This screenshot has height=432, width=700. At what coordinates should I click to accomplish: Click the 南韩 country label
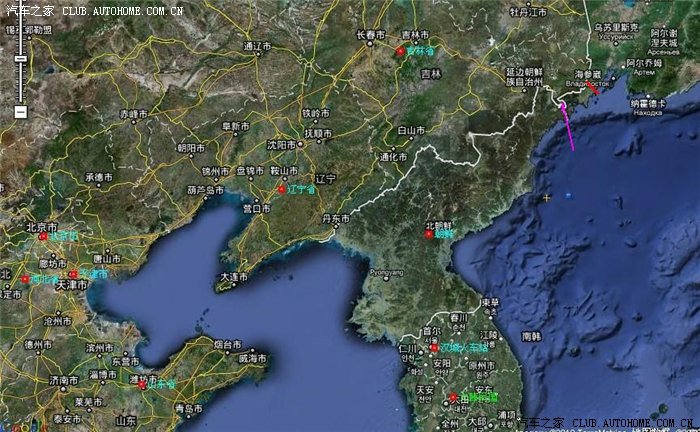pyautogui.click(x=531, y=336)
